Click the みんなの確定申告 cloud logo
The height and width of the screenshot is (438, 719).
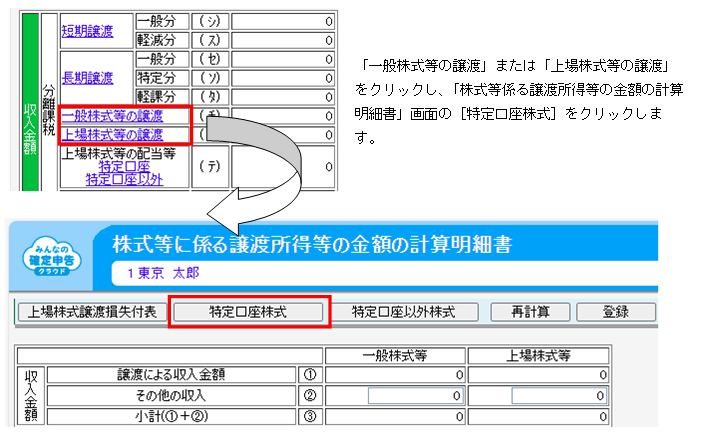[52, 257]
